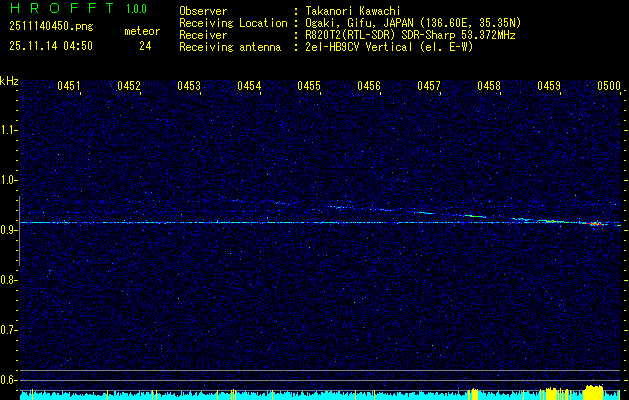Click the 0458 time marker
The height and width of the screenshot is (400, 629).
(x=489, y=87)
